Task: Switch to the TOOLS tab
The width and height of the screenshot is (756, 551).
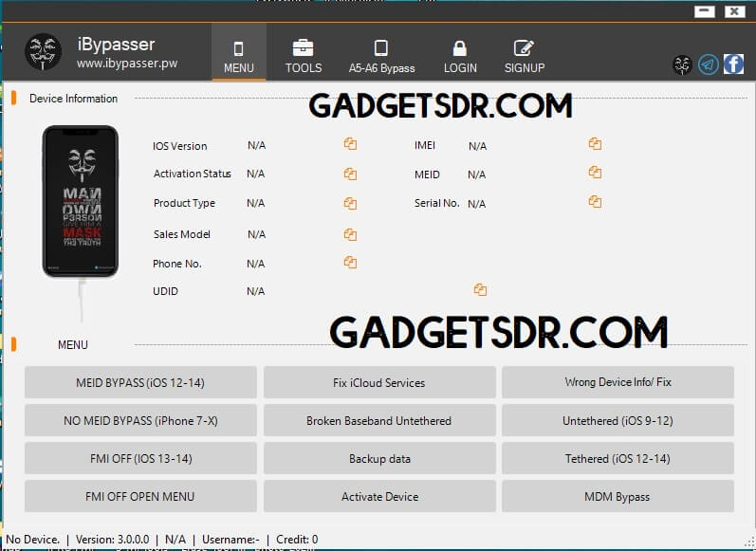Action: 304,56
